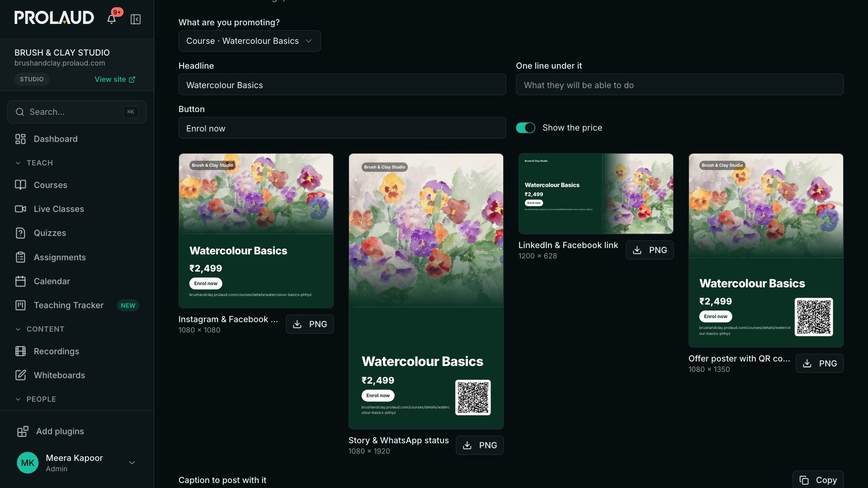Click the Live Classes camera icon
Screen dimensions: 868x488
tap(20, 209)
